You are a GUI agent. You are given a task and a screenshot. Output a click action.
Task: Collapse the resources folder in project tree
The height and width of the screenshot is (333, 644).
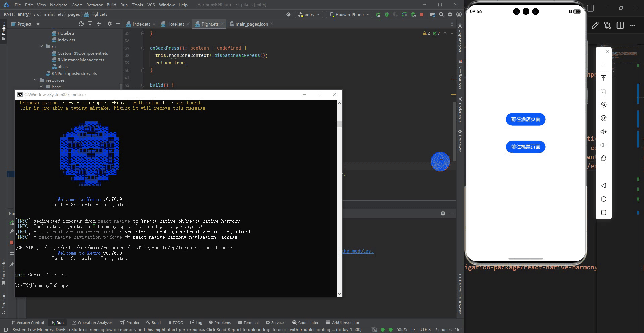point(35,80)
